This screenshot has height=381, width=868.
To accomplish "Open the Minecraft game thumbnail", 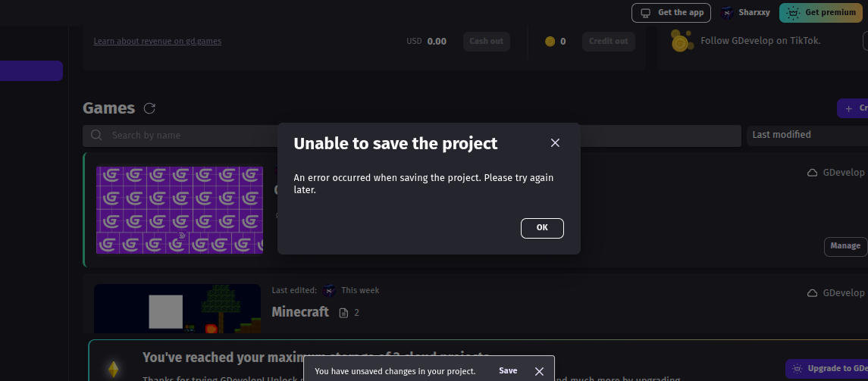I will click(177, 308).
